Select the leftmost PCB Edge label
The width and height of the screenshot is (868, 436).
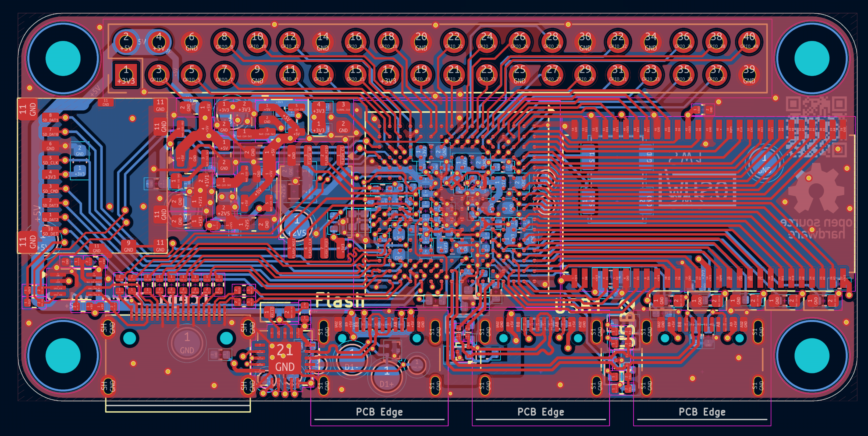(379, 412)
